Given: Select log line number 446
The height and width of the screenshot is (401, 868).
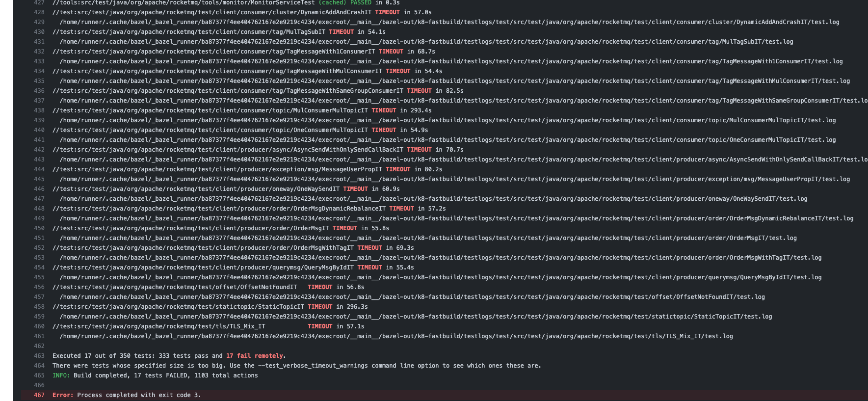Looking at the screenshot, I should pyautogui.click(x=39, y=189).
